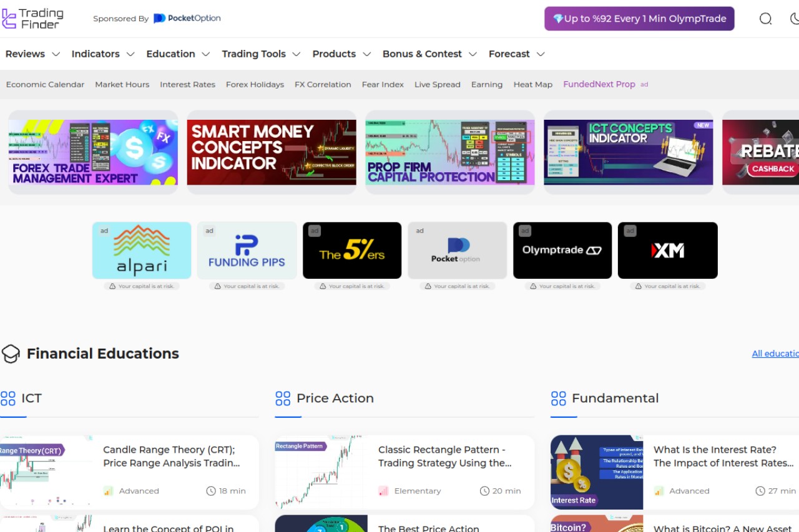This screenshot has height=532, width=799.
Task: Open the Price Action category heading
Action: tap(335, 398)
